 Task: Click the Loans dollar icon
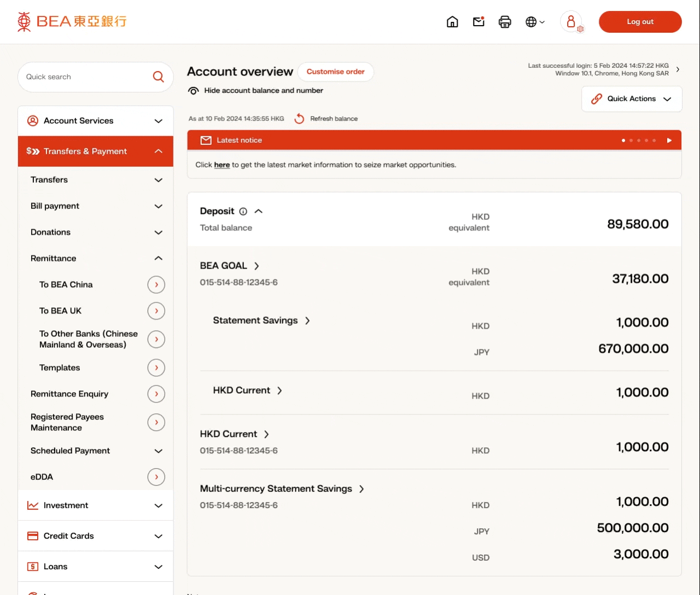(33, 567)
